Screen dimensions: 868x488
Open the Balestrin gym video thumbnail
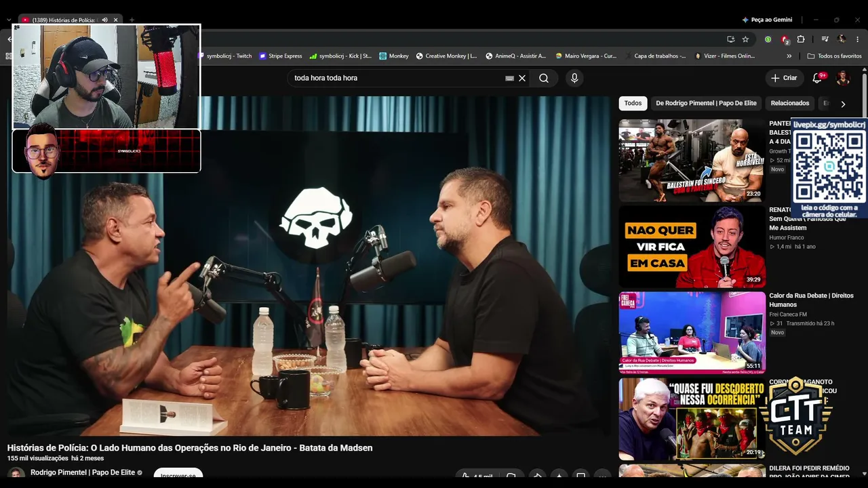[692, 161]
